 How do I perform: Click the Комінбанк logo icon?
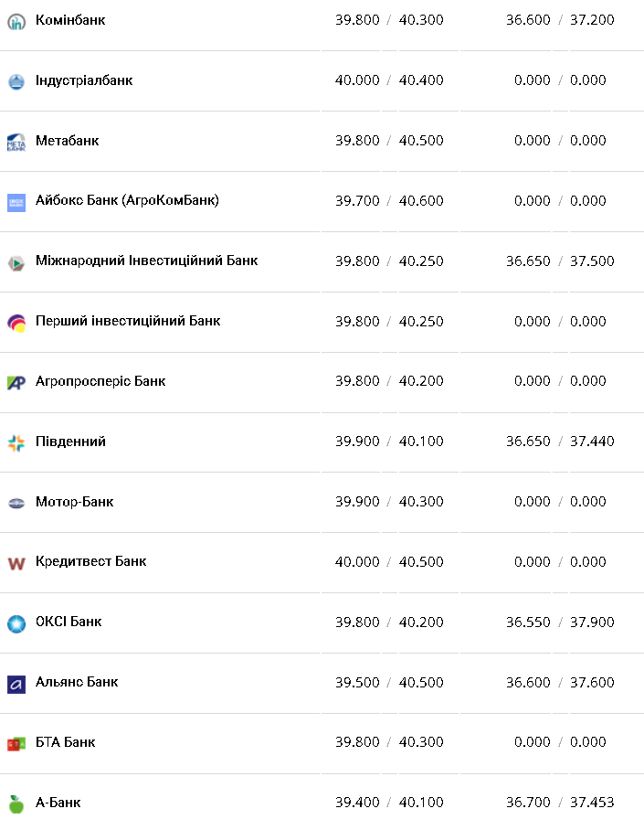coord(16,21)
